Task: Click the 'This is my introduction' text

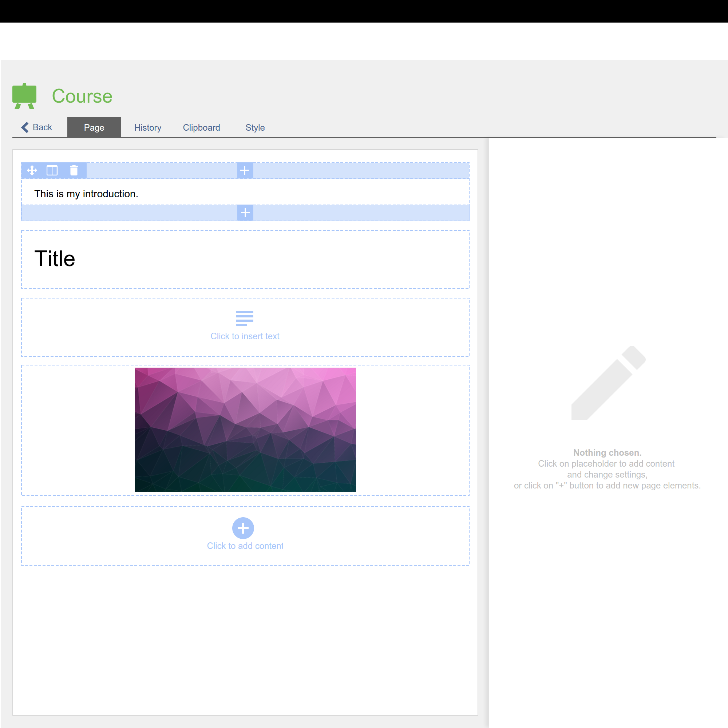Action: [86, 194]
